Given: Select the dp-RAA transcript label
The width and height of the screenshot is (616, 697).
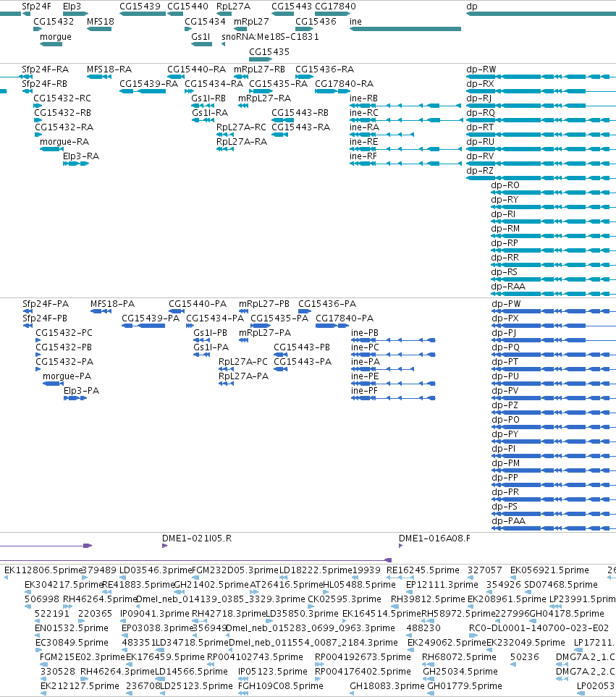Looking at the screenshot, I should point(508,287).
